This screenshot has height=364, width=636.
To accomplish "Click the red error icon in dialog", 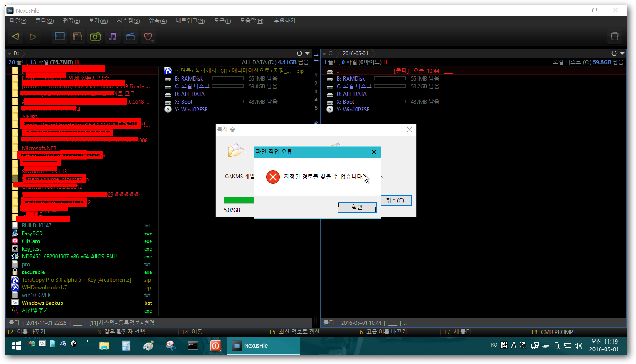I will point(273,177).
